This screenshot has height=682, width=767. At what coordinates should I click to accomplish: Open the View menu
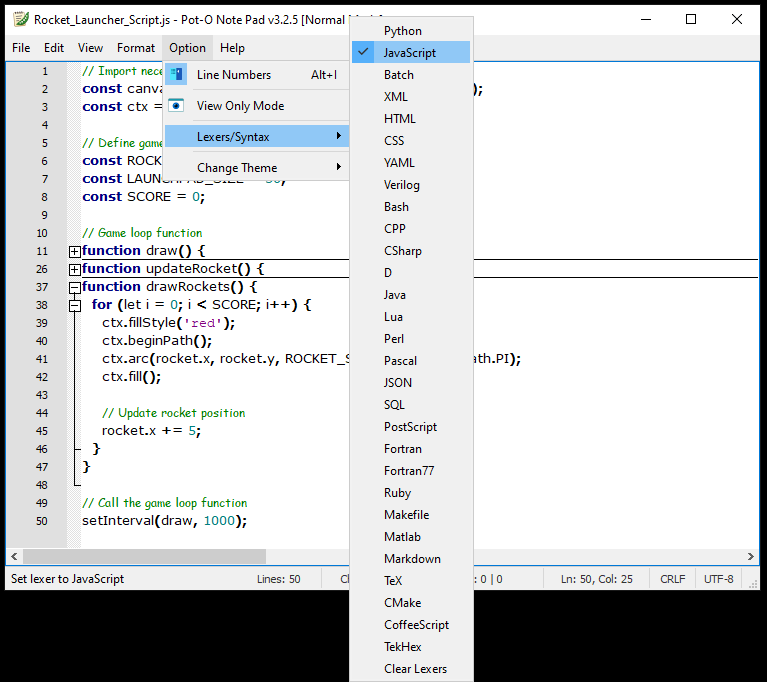click(90, 48)
